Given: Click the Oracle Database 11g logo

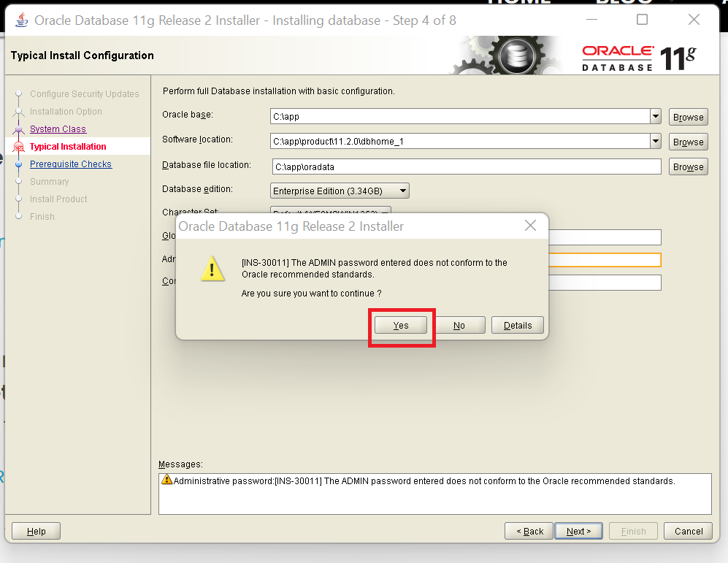Looking at the screenshot, I should 639,58.
